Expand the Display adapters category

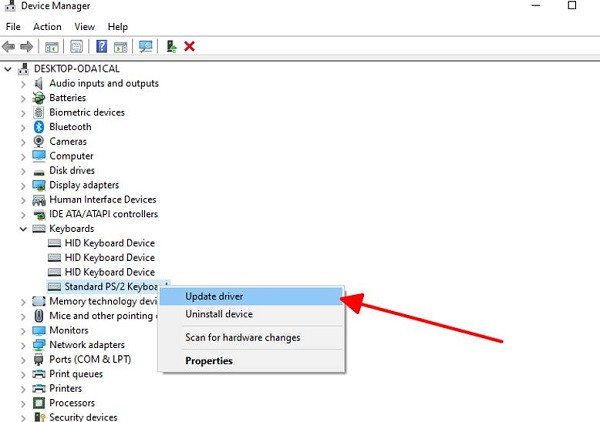point(23,186)
